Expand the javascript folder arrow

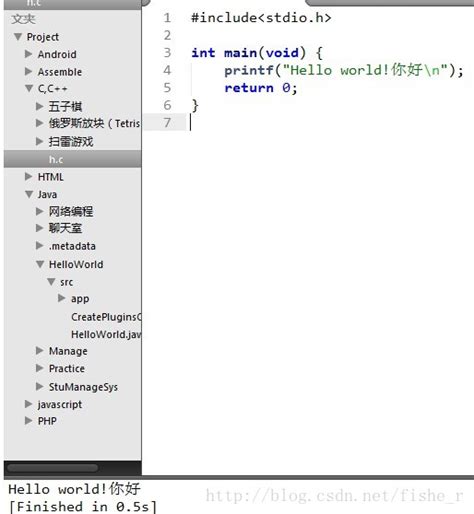click(x=29, y=404)
